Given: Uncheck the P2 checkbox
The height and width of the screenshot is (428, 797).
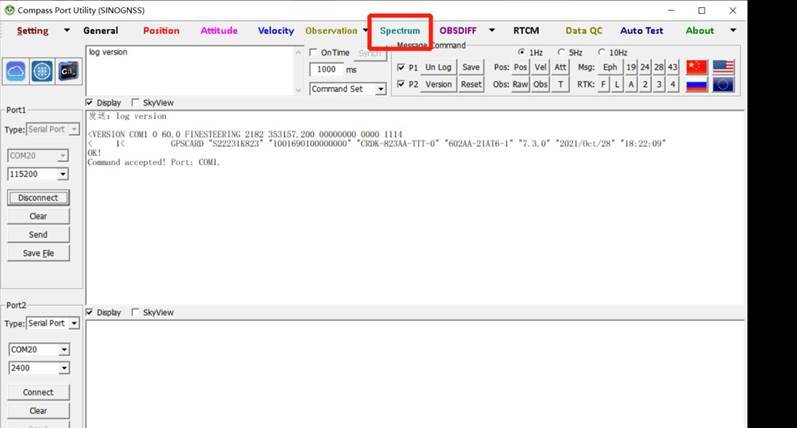Looking at the screenshot, I should click(x=401, y=84).
